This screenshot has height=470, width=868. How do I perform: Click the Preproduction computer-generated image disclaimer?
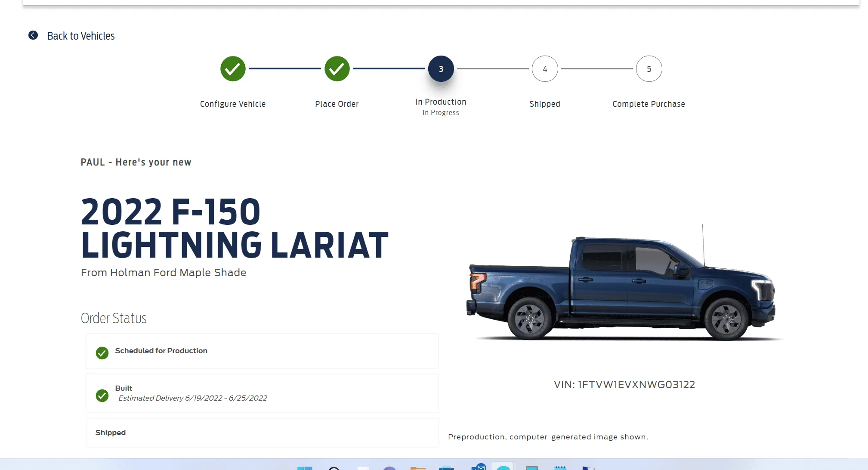point(548,437)
